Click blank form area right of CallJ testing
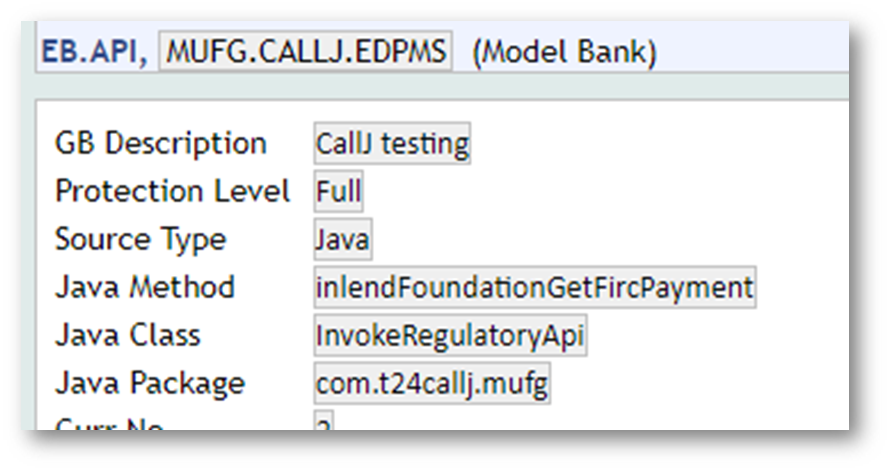The width and height of the screenshot is (891, 472). pos(650,144)
